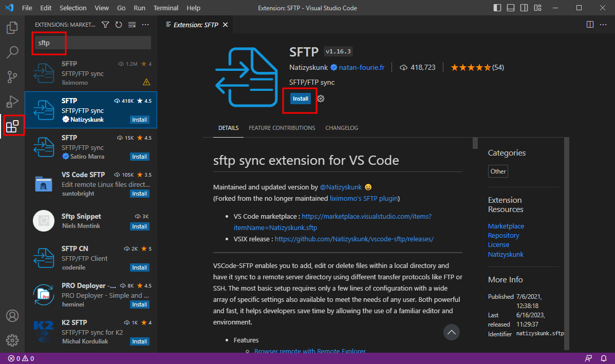615x364 pixels.
Task: Click the feedback icon in status bar
Action: click(588, 358)
